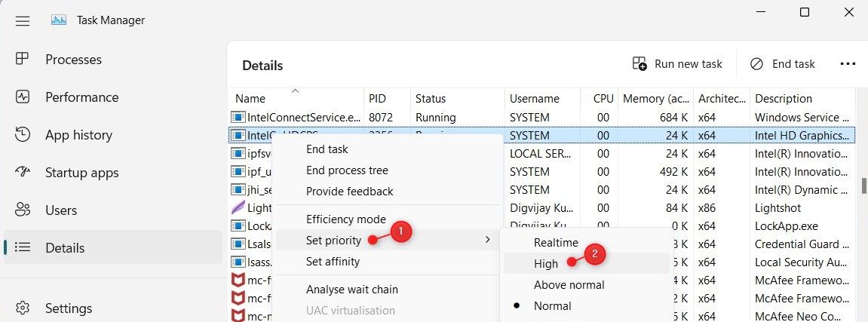This screenshot has height=322, width=868.
Task: Choose End process tree
Action: tap(386, 170)
